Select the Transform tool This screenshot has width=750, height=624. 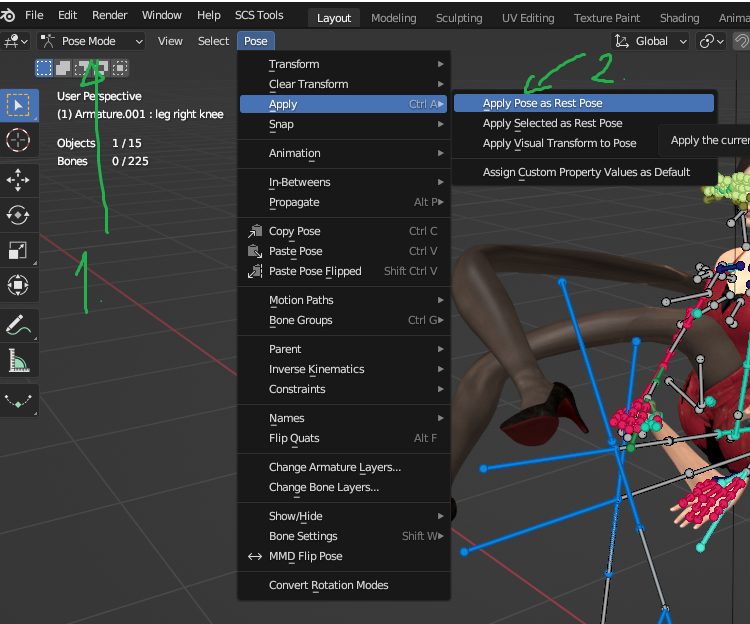[19, 285]
